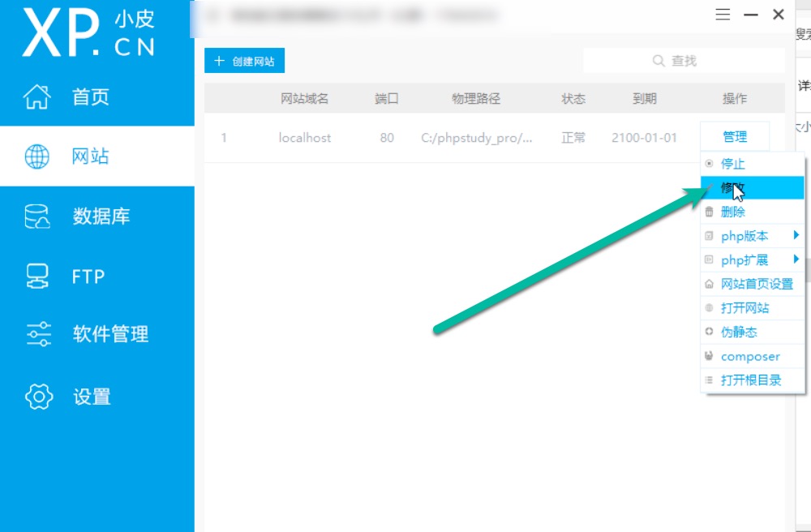Click the 物理路径 column header

[476, 98]
